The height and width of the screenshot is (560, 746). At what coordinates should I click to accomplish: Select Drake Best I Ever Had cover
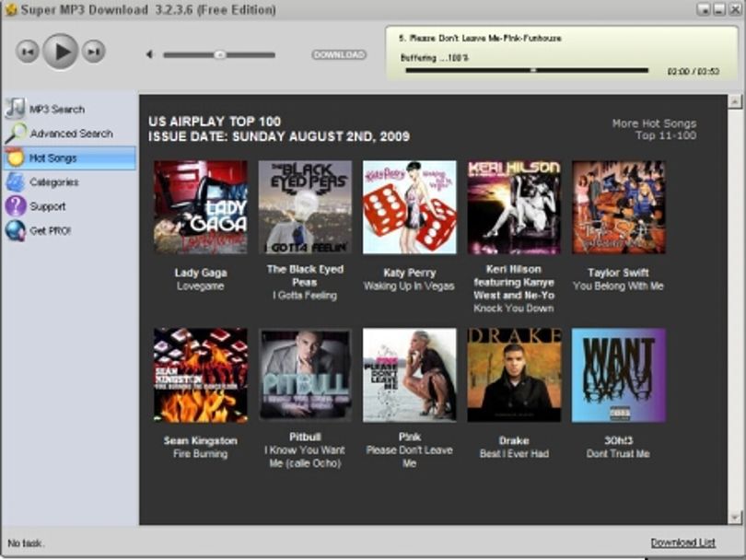pyautogui.click(x=514, y=375)
